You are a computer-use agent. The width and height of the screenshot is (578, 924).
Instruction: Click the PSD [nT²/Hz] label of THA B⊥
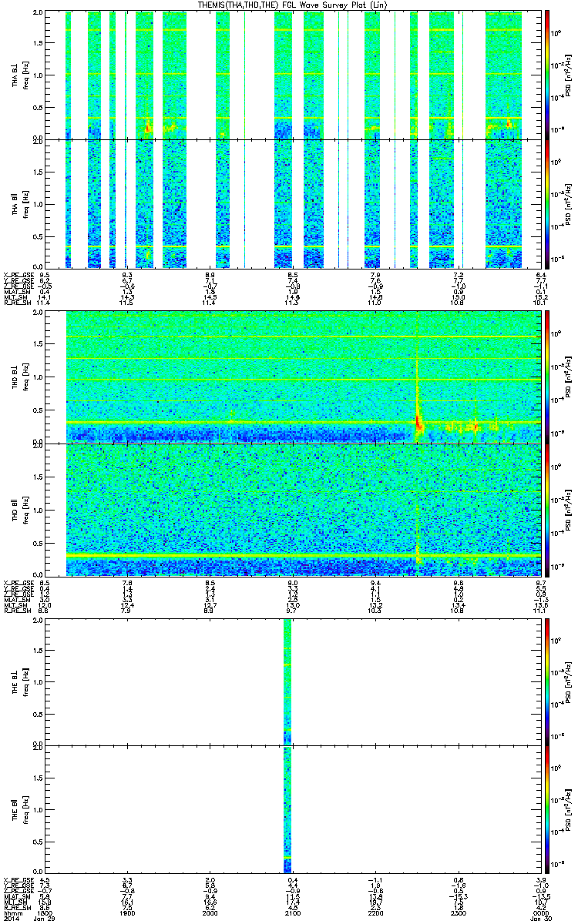pyautogui.click(x=569, y=75)
